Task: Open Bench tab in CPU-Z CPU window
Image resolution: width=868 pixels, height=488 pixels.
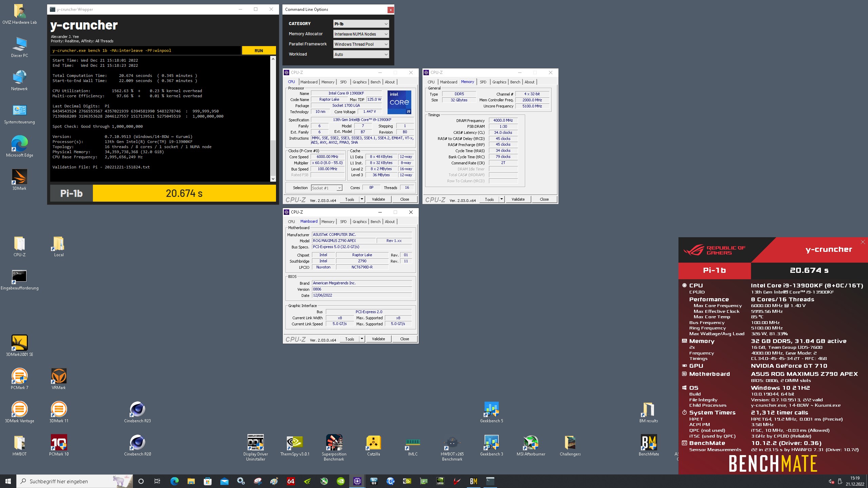Action: coord(375,82)
